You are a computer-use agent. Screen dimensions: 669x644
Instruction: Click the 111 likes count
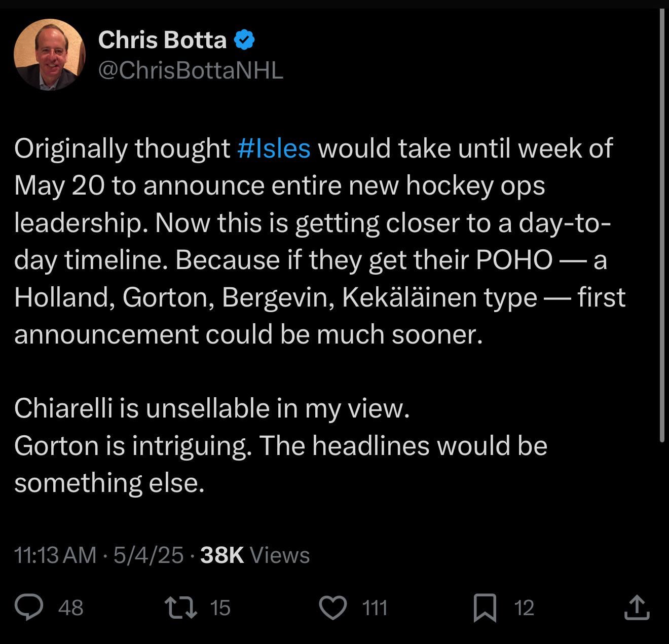pos(375,608)
